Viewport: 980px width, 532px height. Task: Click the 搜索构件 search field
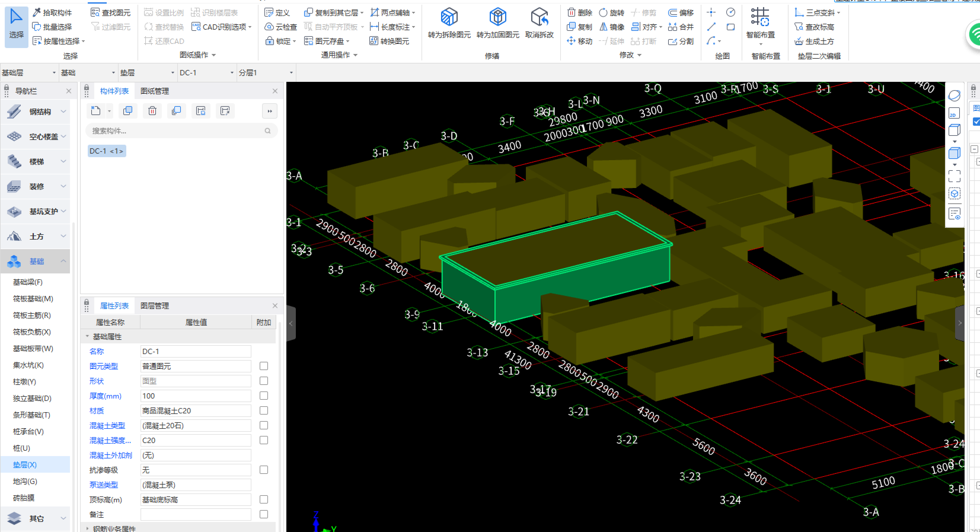point(181,130)
